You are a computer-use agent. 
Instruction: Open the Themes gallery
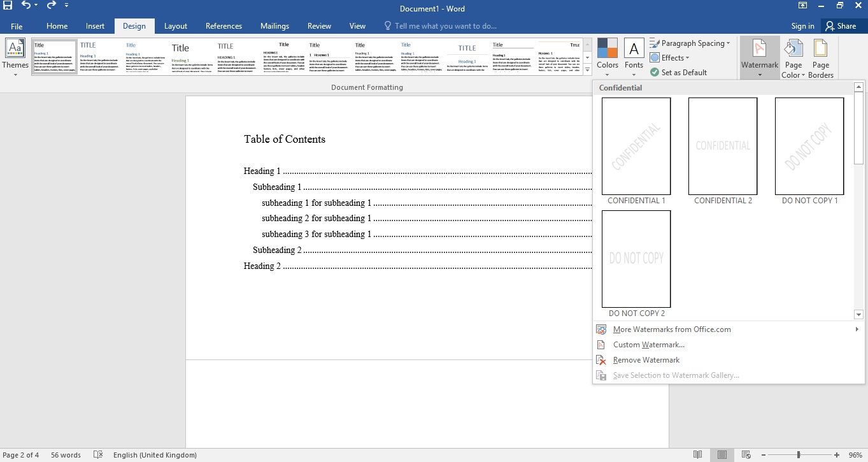(x=15, y=57)
